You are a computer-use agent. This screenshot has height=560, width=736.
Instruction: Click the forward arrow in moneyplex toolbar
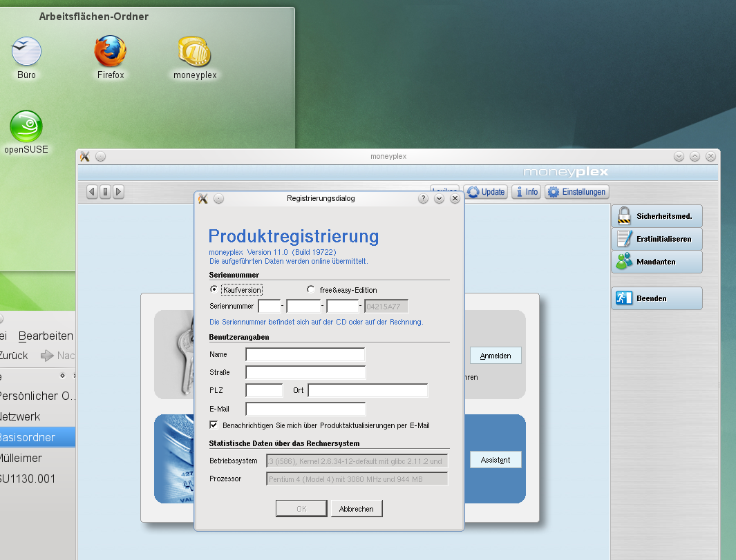click(118, 191)
